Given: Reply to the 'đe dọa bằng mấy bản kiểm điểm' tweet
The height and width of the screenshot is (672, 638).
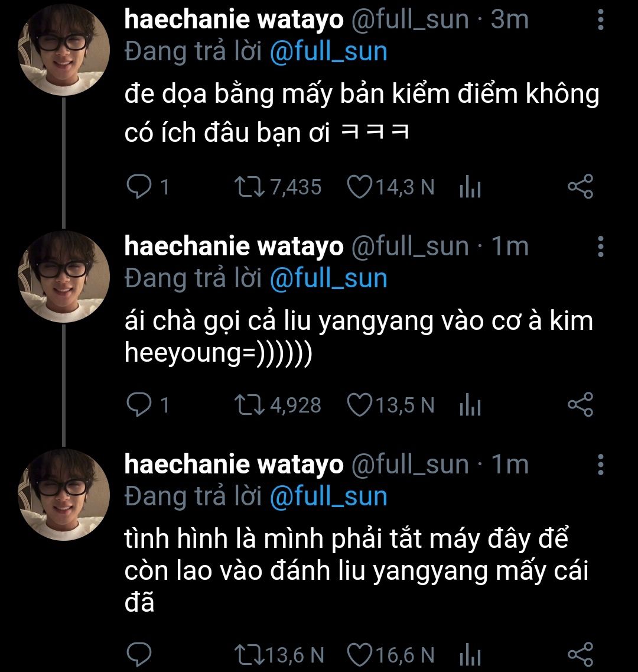Looking at the screenshot, I should pyautogui.click(x=139, y=187).
